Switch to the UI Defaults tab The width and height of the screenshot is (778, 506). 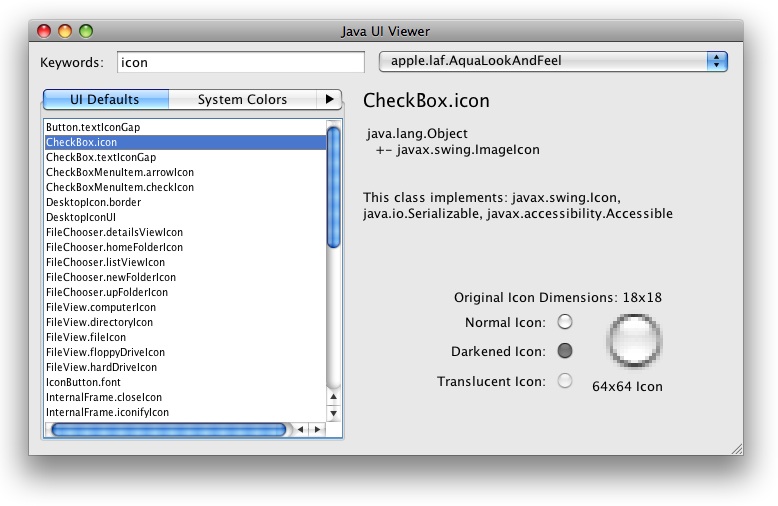pyautogui.click(x=106, y=99)
